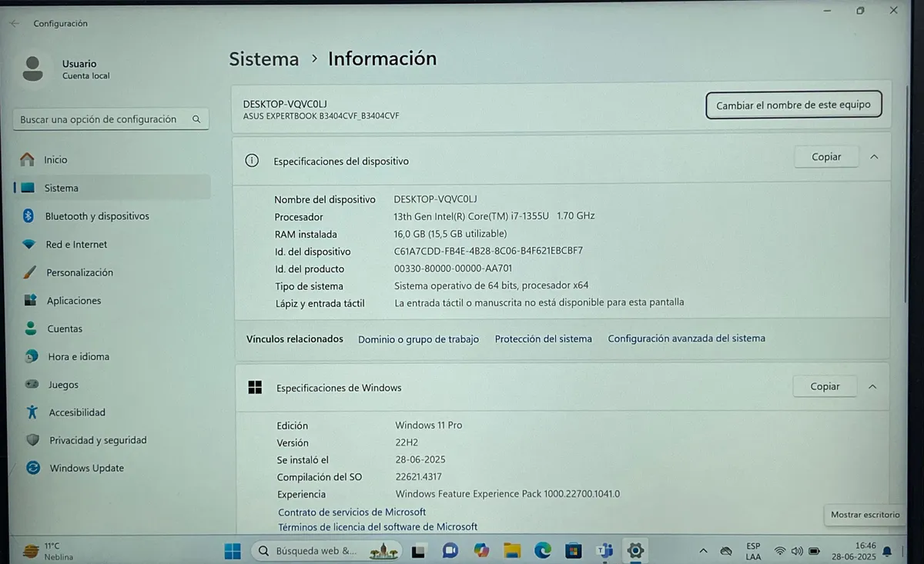924x564 pixels.
Task: Click the magnifier icon in settings search
Action: (x=196, y=119)
